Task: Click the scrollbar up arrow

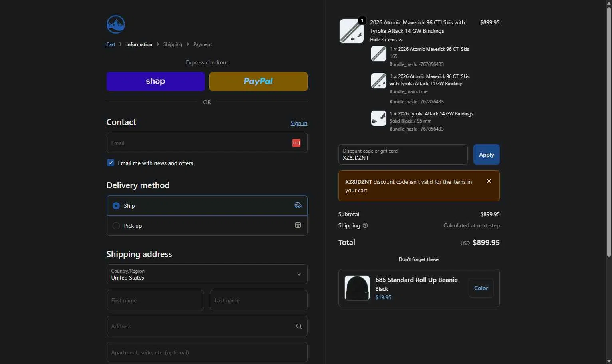Action: click(609, 3)
